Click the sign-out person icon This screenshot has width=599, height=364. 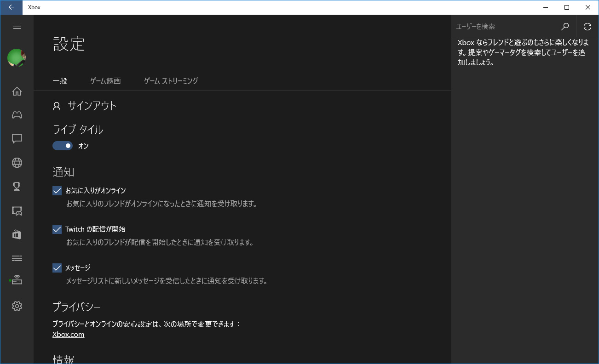pyautogui.click(x=57, y=106)
